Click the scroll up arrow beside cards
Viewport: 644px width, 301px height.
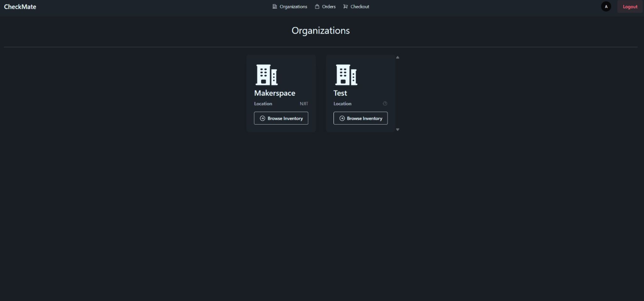tap(397, 57)
